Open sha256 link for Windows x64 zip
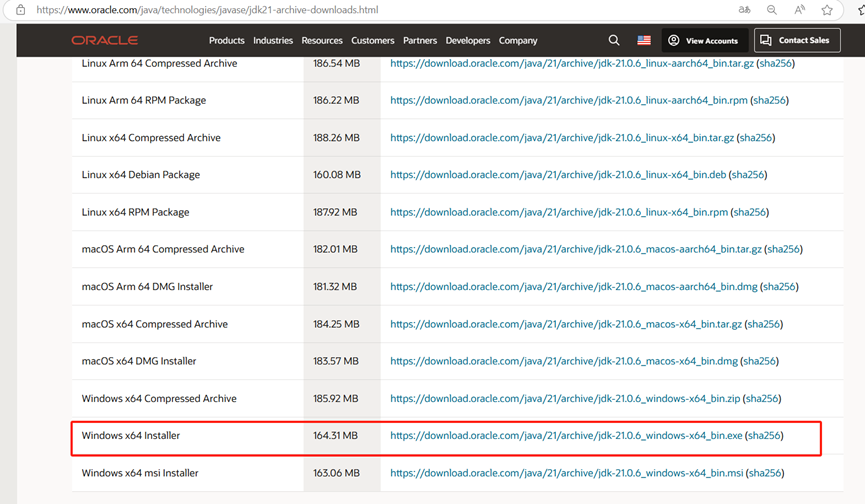 click(x=761, y=399)
